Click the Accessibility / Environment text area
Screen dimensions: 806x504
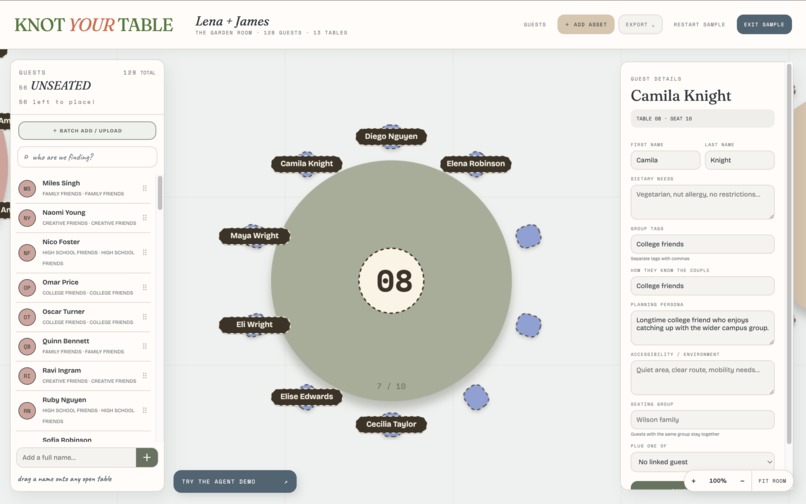[x=702, y=377]
